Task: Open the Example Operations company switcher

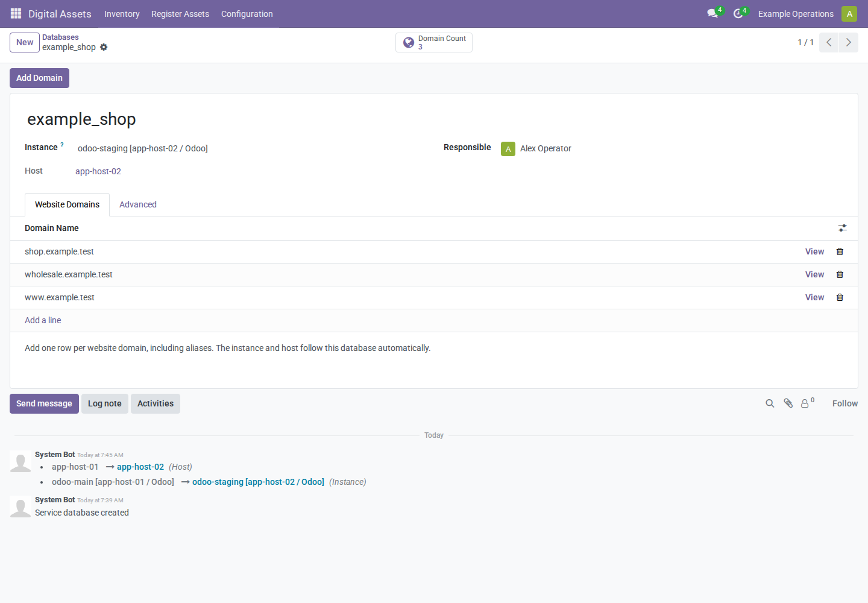Action: 796,14
